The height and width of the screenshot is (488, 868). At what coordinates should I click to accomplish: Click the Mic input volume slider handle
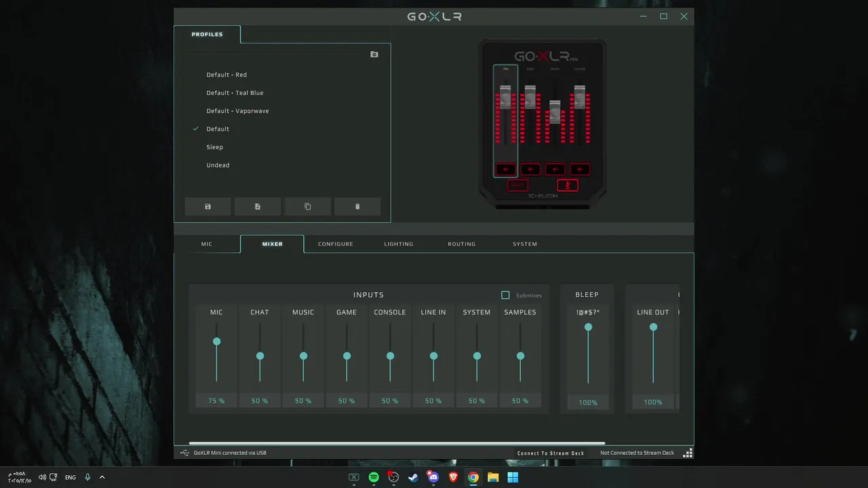(x=216, y=342)
